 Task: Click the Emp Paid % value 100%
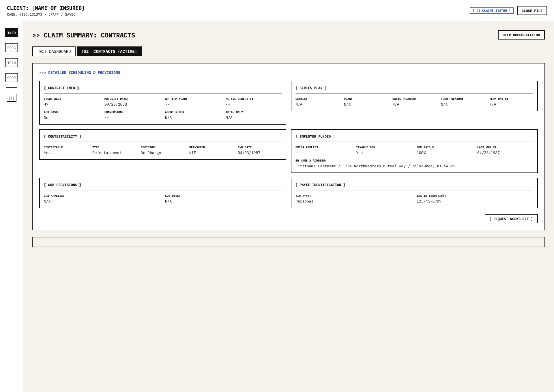pyautogui.click(x=421, y=153)
